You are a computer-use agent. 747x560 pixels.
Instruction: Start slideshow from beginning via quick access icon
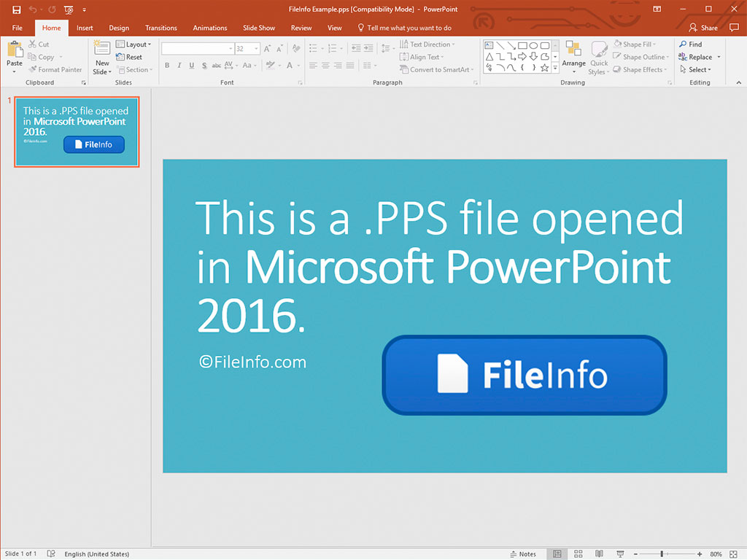click(69, 9)
